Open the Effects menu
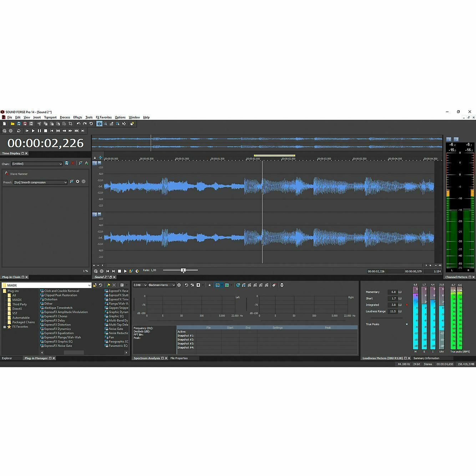 (x=78, y=117)
